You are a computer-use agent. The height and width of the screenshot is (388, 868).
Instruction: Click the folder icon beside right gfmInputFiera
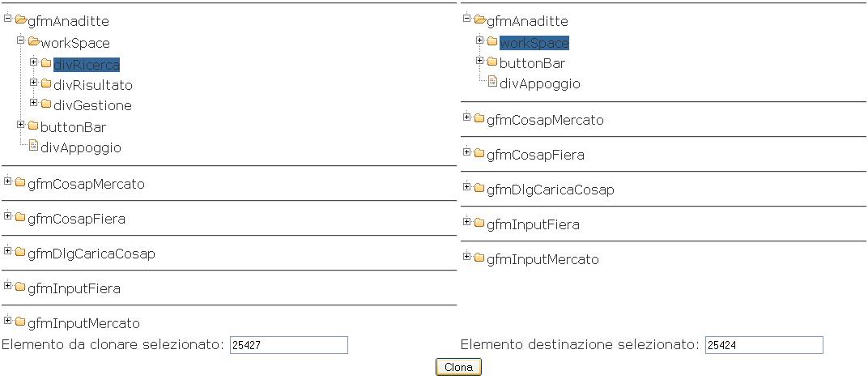coord(479,224)
